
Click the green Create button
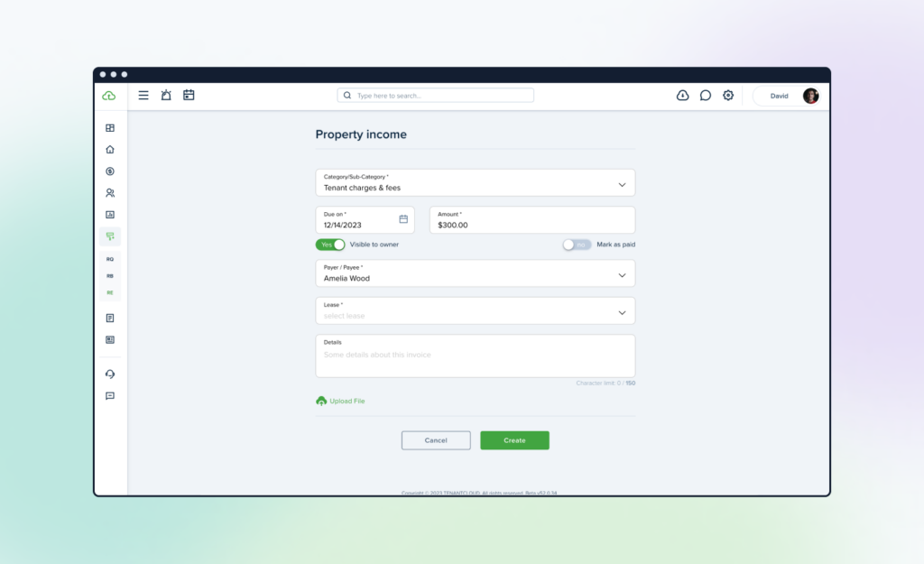pos(514,440)
